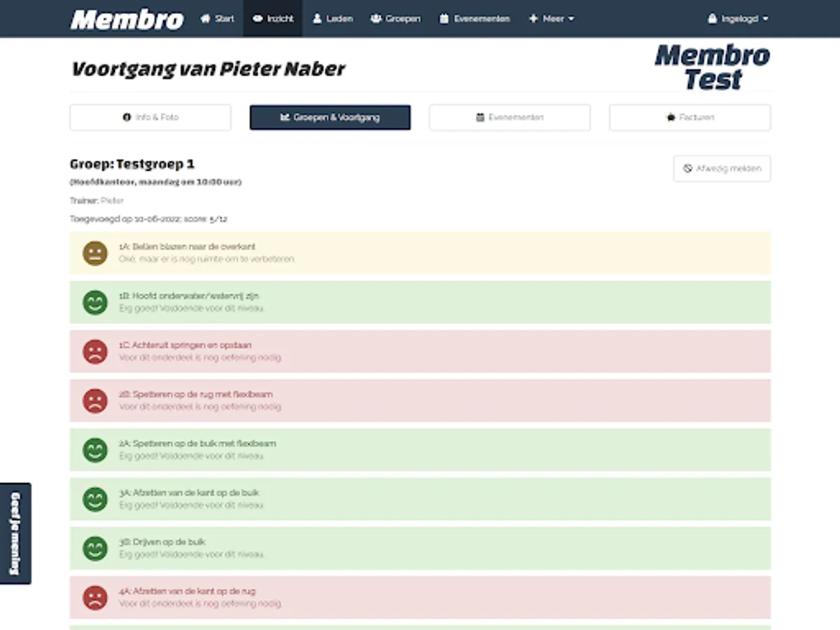Click the group icon beside Groepen
The image size is (840, 630).
click(x=377, y=19)
